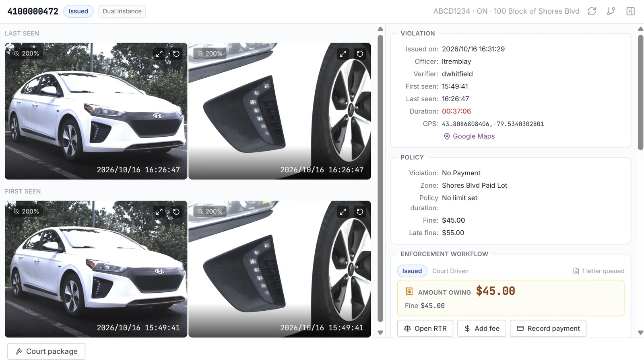The width and height of the screenshot is (644, 363).
Task: Click the 200% zoom badge on First Seen car photo
Action: click(27, 211)
